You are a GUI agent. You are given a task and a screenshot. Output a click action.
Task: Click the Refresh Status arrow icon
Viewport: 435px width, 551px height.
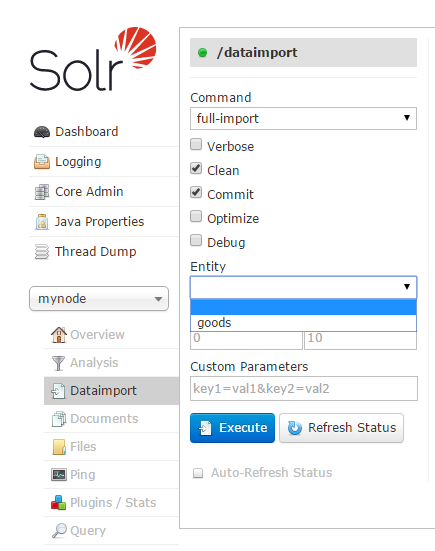(x=295, y=428)
